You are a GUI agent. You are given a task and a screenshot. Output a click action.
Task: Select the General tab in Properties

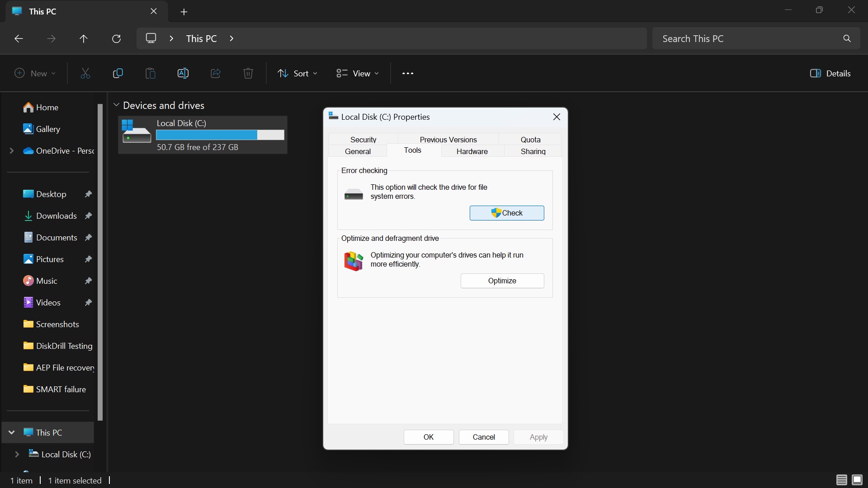[357, 151]
